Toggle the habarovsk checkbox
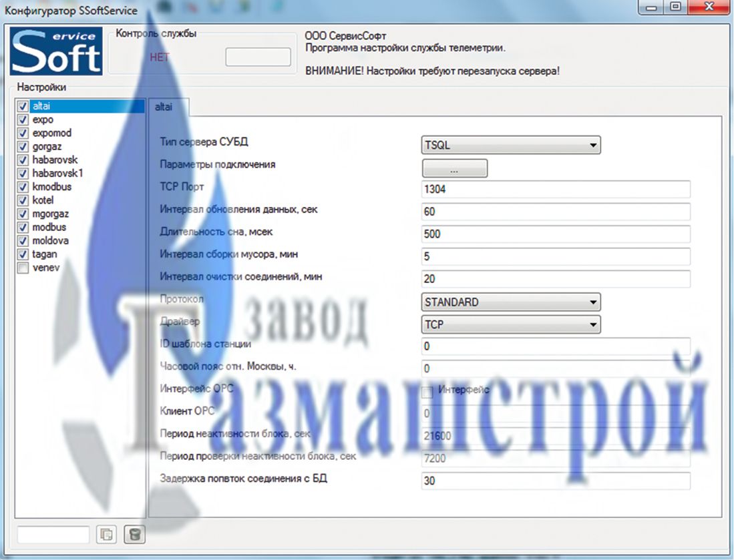734x560 pixels. pos(23,160)
